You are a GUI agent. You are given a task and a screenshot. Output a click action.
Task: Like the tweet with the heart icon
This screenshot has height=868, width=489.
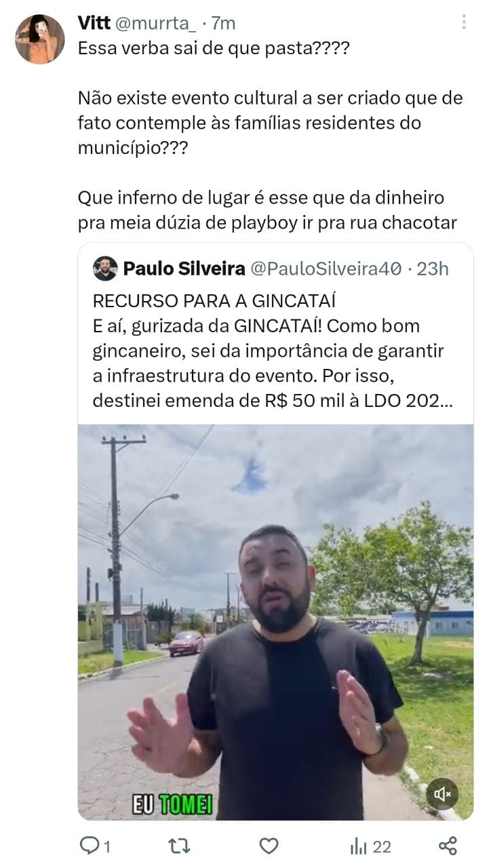point(269,846)
